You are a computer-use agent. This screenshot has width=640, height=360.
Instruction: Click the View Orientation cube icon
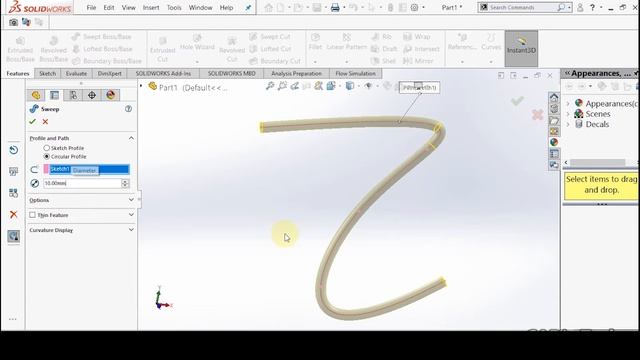(x=331, y=86)
